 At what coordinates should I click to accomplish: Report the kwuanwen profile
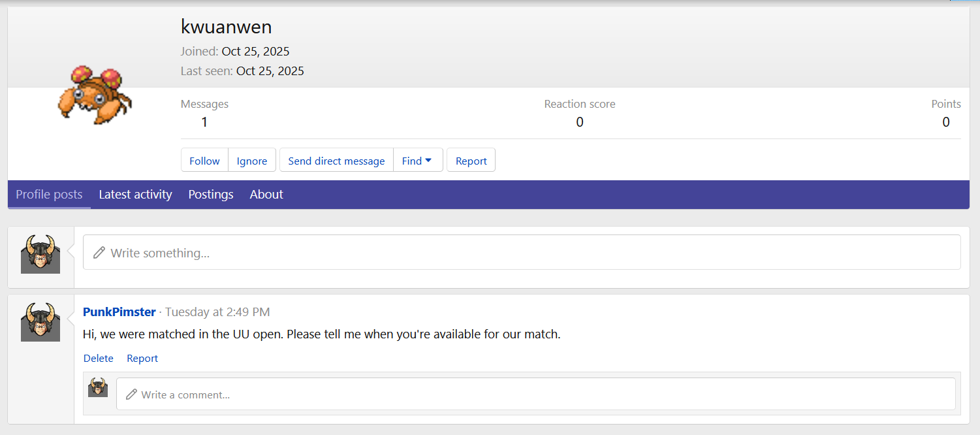[x=471, y=161]
